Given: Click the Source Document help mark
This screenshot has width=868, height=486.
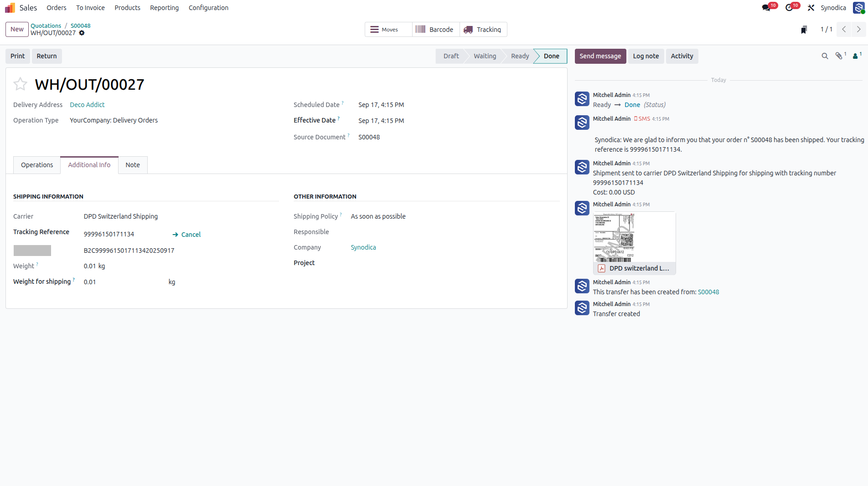Looking at the screenshot, I should pos(348,135).
